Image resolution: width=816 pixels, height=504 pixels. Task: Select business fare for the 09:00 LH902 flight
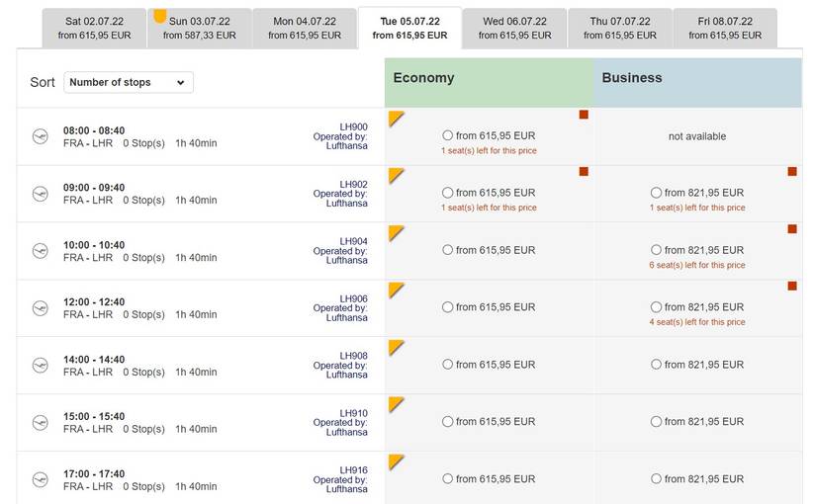657,194
